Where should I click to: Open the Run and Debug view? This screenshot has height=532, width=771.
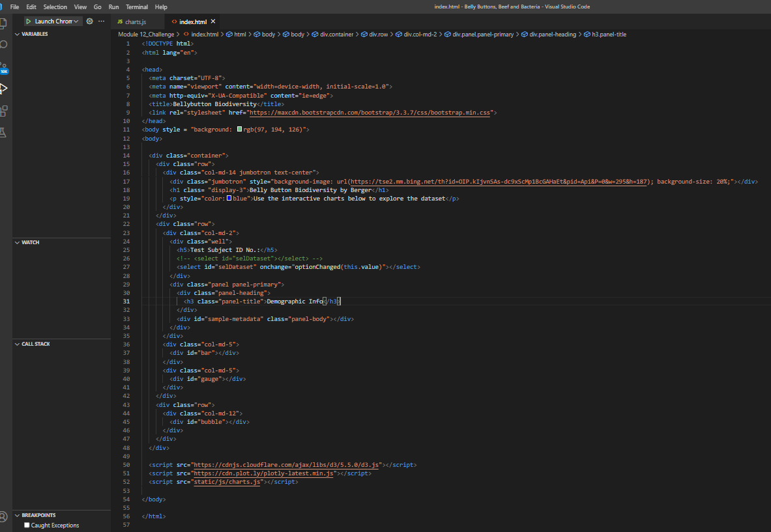(3, 89)
